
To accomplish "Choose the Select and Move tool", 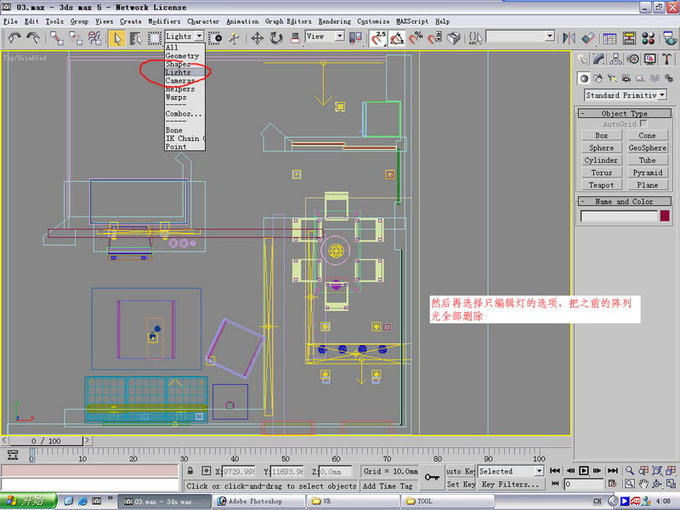I will [257, 38].
